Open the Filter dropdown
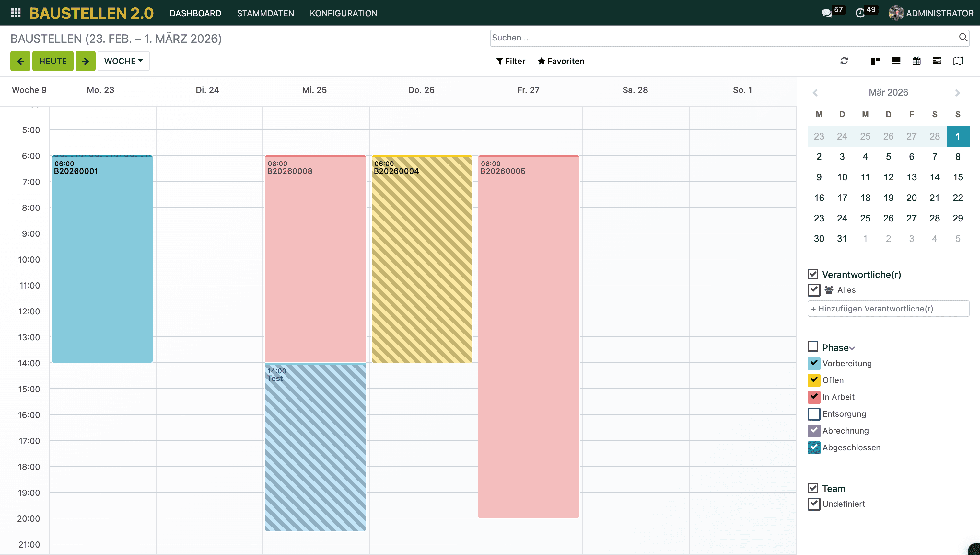Image resolution: width=980 pixels, height=555 pixels. 510,61
